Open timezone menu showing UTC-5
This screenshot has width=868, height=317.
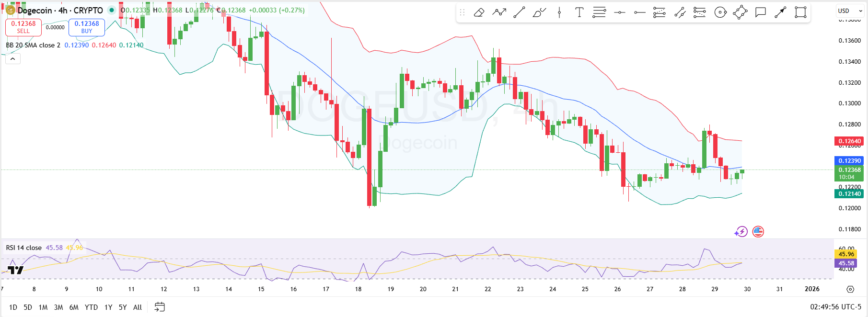pos(835,307)
